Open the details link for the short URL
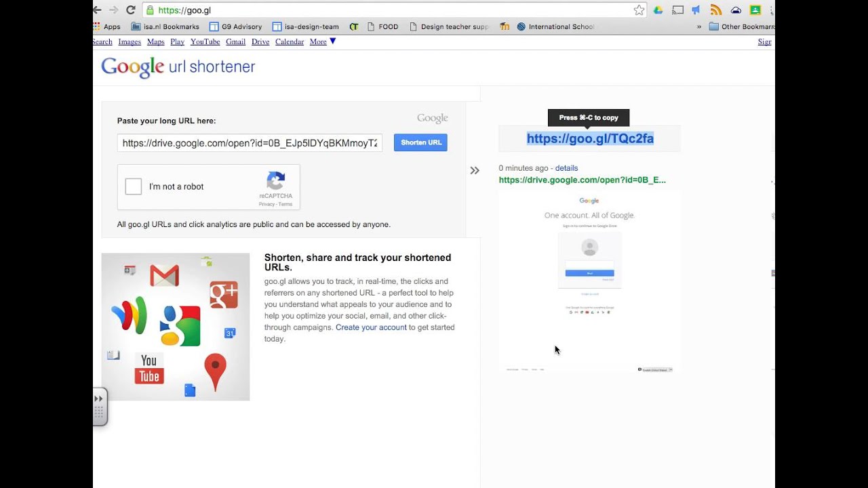 566,168
